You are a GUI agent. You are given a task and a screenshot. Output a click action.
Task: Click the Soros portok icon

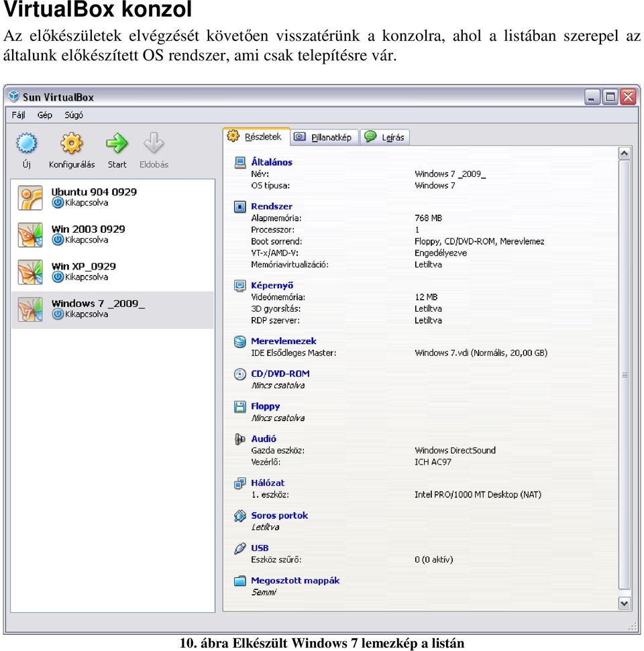point(239,516)
